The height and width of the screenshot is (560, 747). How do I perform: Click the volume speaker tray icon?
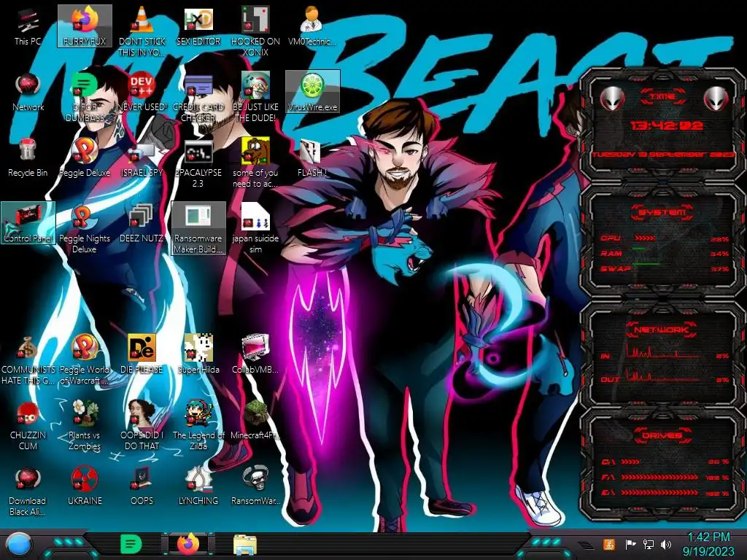pos(666,544)
